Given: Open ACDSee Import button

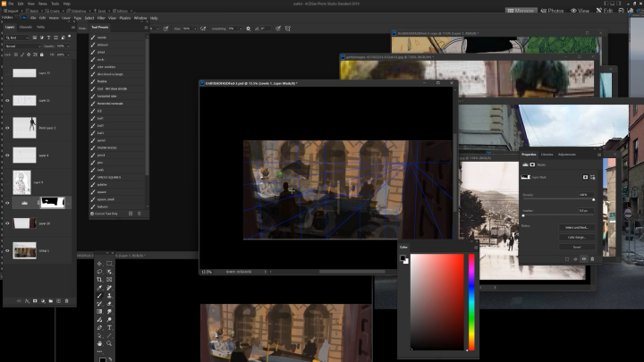Looking at the screenshot, I should click(10, 11).
